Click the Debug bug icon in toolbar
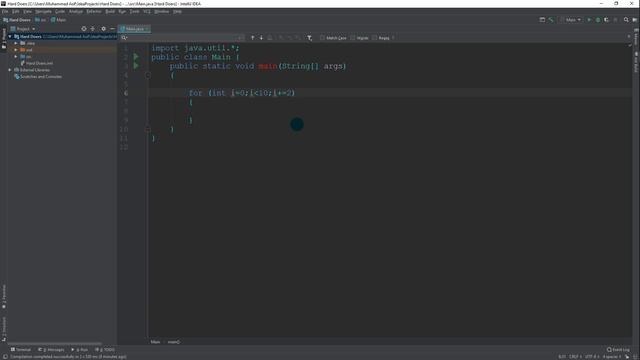 pos(598,20)
